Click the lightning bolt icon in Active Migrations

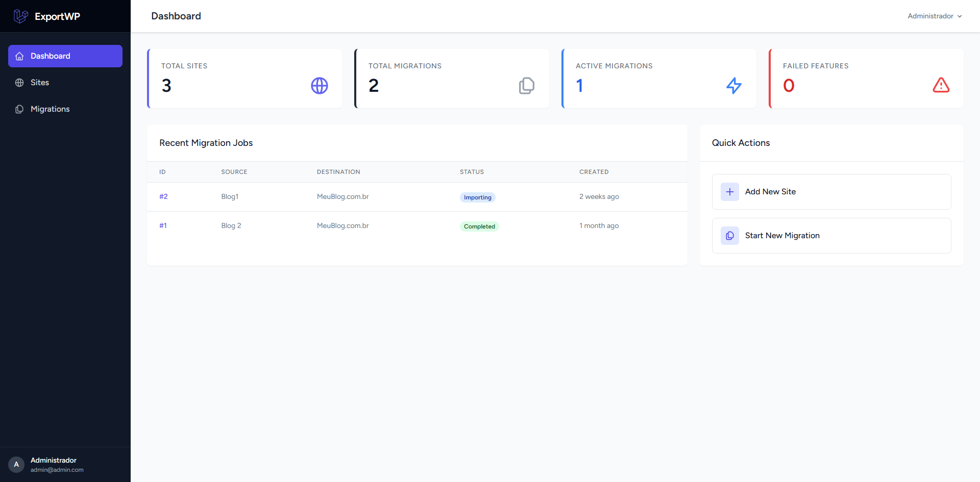click(x=734, y=86)
